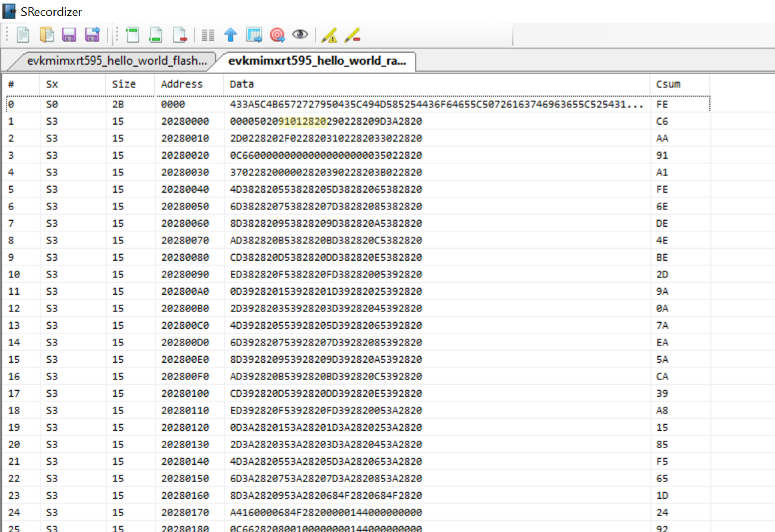Click the 'Data' column header
The image size is (775, 532).
(437, 84)
